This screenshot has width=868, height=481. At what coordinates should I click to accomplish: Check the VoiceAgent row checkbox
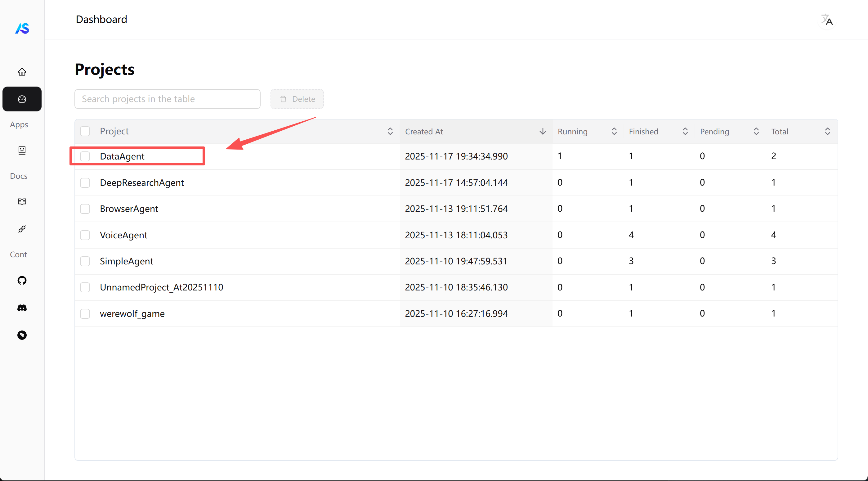point(85,235)
